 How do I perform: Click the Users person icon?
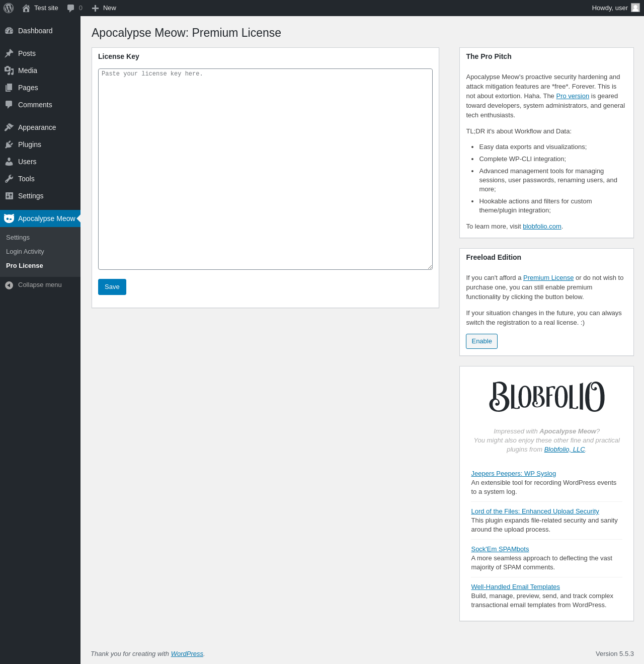(x=9, y=162)
